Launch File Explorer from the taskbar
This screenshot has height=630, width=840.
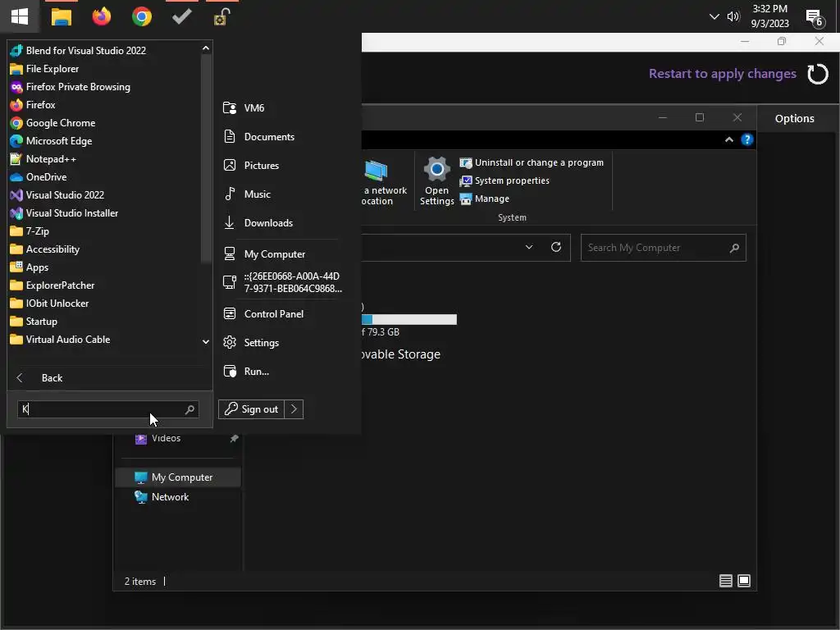click(61, 16)
